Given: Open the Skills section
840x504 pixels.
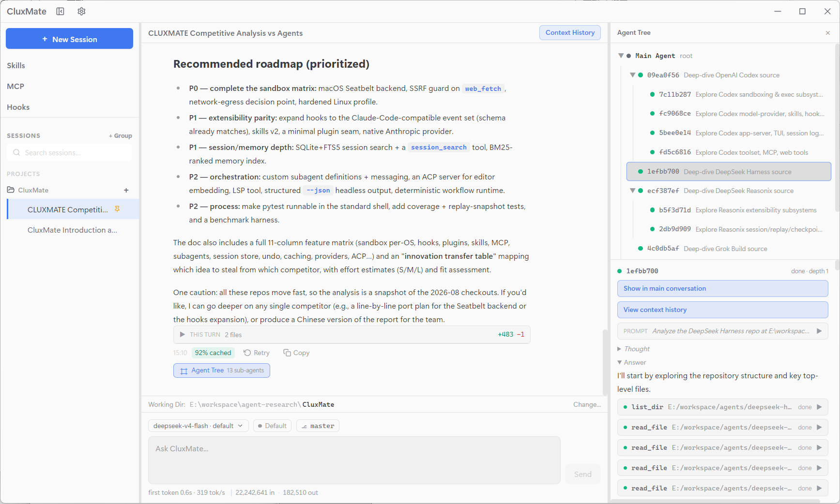Looking at the screenshot, I should pos(16,65).
